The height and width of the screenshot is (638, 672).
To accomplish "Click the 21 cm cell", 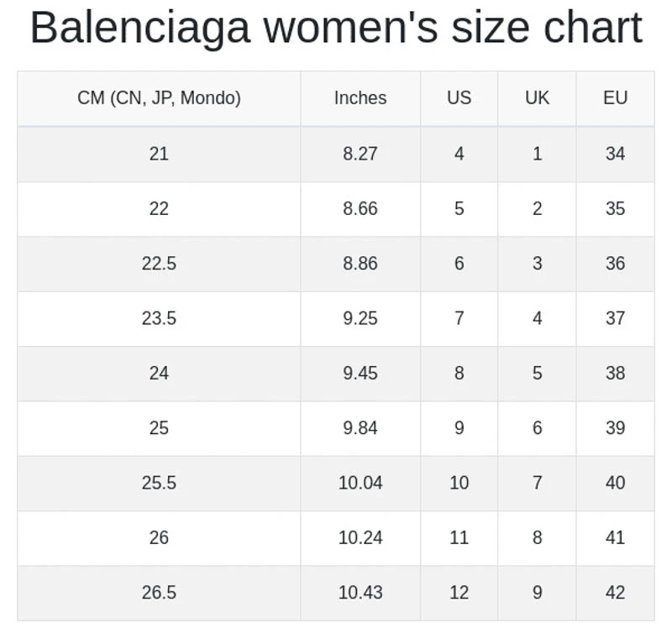I will pyautogui.click(x=159, y=154).
